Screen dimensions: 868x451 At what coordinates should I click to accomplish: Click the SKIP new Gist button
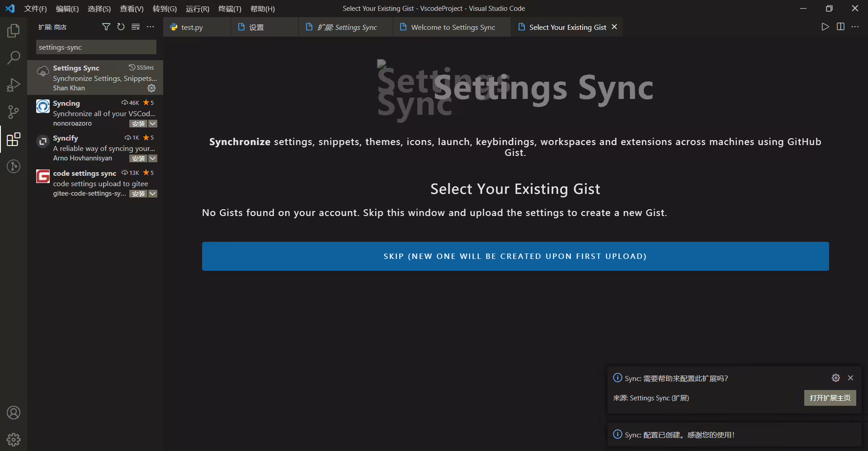tap(515, 256)
